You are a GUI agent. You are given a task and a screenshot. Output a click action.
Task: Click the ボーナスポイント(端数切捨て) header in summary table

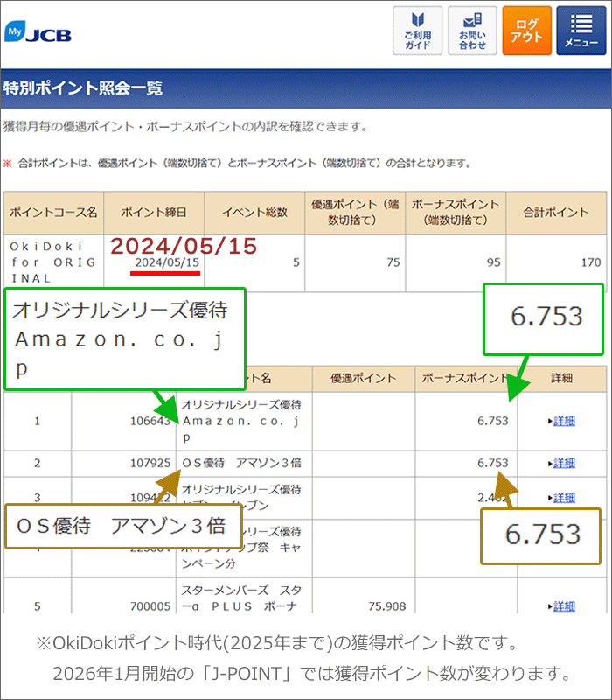pos(456,213)
